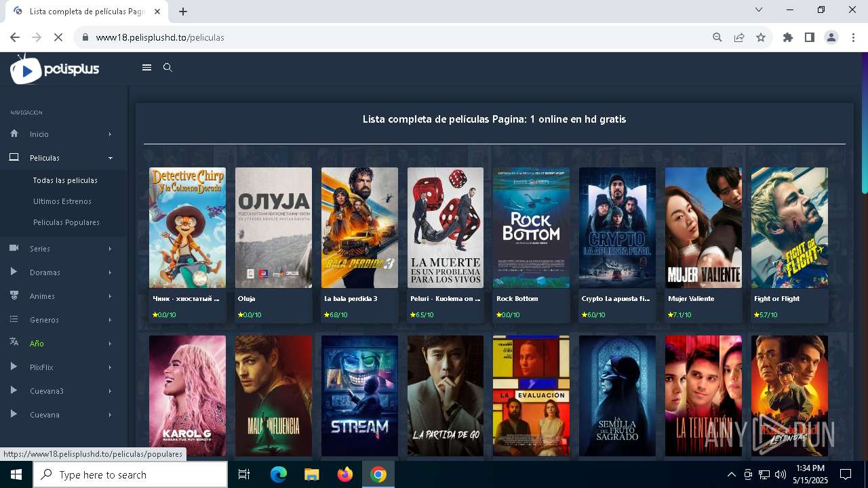Click the Stream movie poster
This screenshot has width=868, height=488.
pyautogui.click(x=359, y=396)
